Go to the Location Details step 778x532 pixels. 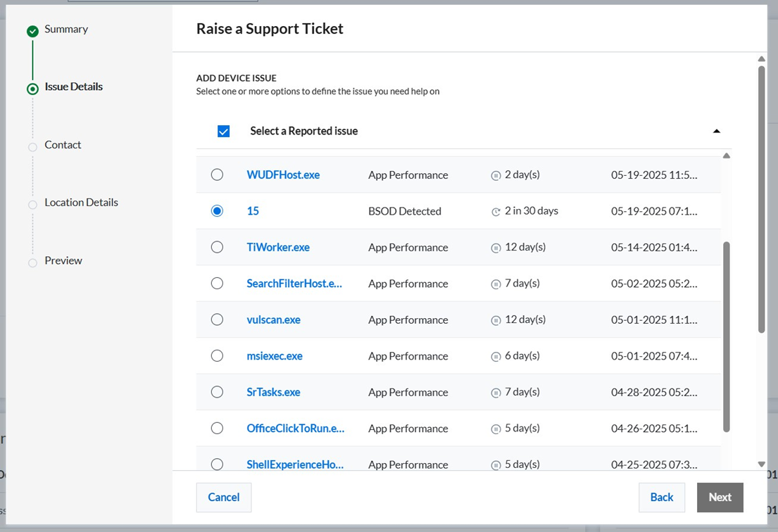(x=81, y=203)
